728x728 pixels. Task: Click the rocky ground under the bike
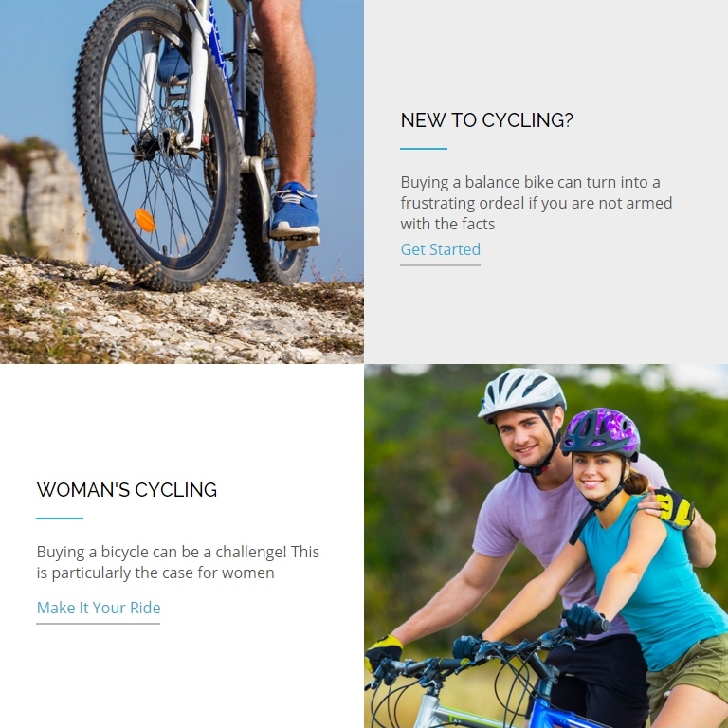tap(182, 320)
